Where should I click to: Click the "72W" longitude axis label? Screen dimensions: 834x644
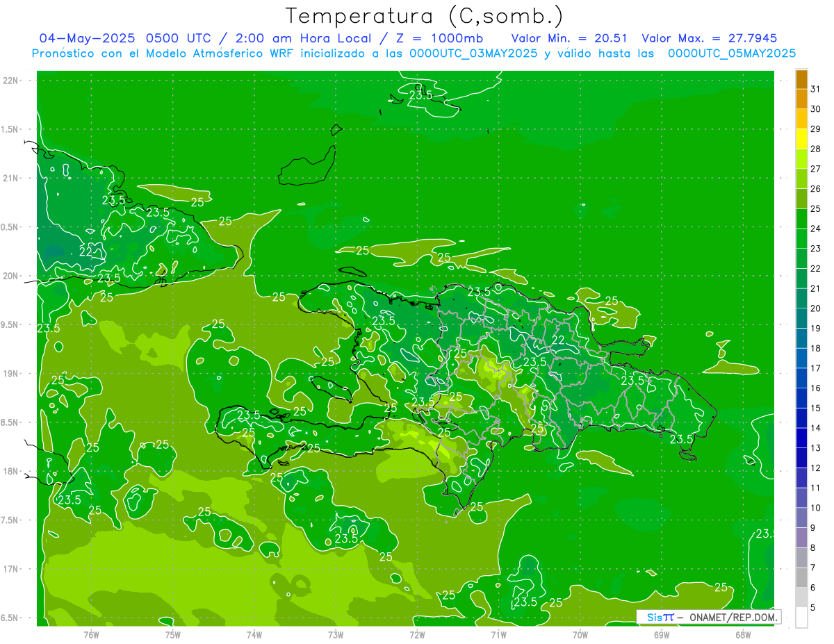pos(417,634)
